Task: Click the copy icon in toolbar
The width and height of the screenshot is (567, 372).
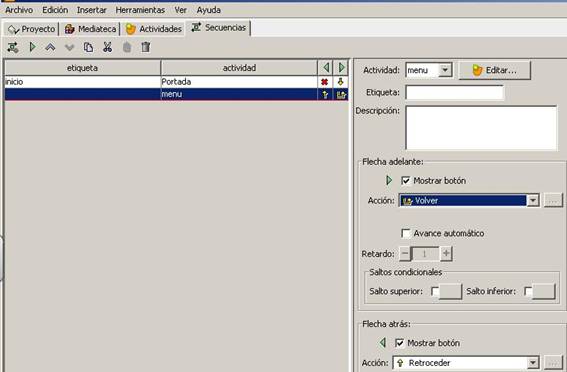Action: coord(88,47)
